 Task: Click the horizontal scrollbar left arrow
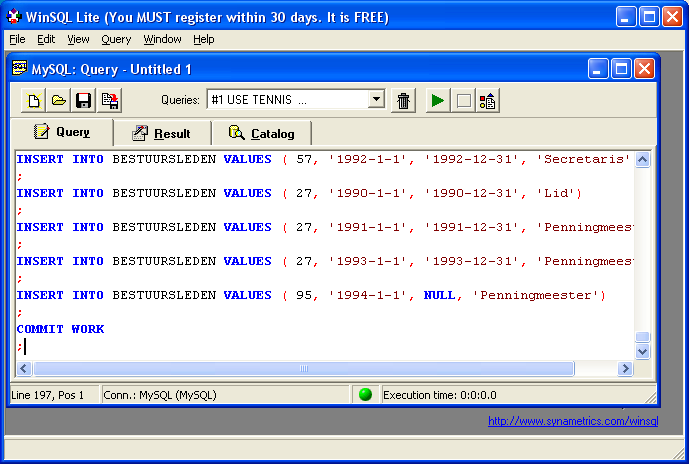(24, 368)
